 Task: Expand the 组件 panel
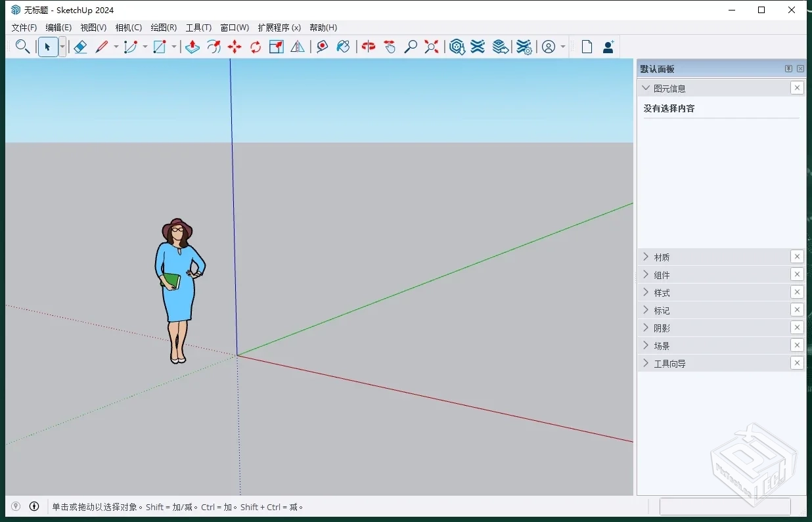(645, 274)
